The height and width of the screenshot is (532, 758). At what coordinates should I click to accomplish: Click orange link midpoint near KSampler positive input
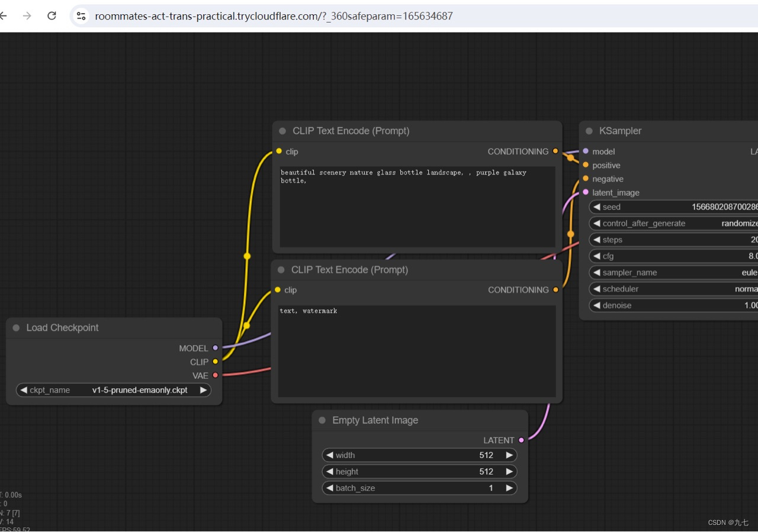click(570, 158)
